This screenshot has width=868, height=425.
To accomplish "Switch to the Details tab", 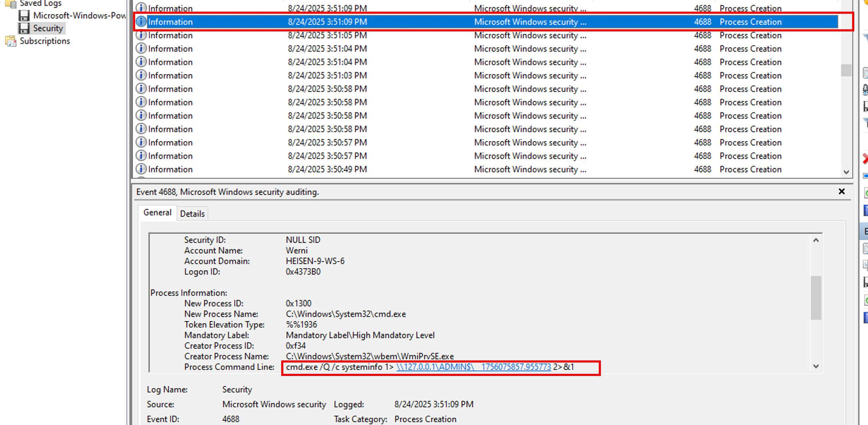I will pyautogui.click(x=192, y=214).
